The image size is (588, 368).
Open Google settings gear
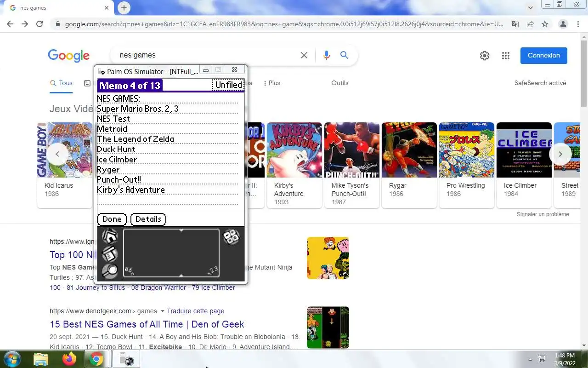(x=485, y=56)
